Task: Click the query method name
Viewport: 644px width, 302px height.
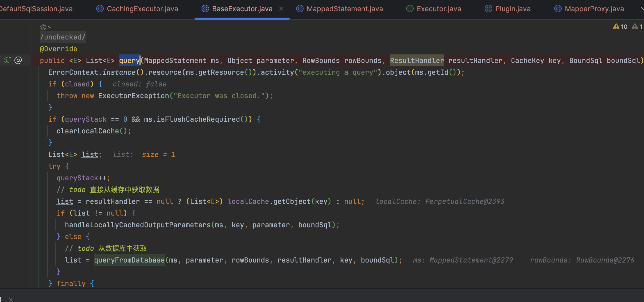Action: click(x=129, y=61)
